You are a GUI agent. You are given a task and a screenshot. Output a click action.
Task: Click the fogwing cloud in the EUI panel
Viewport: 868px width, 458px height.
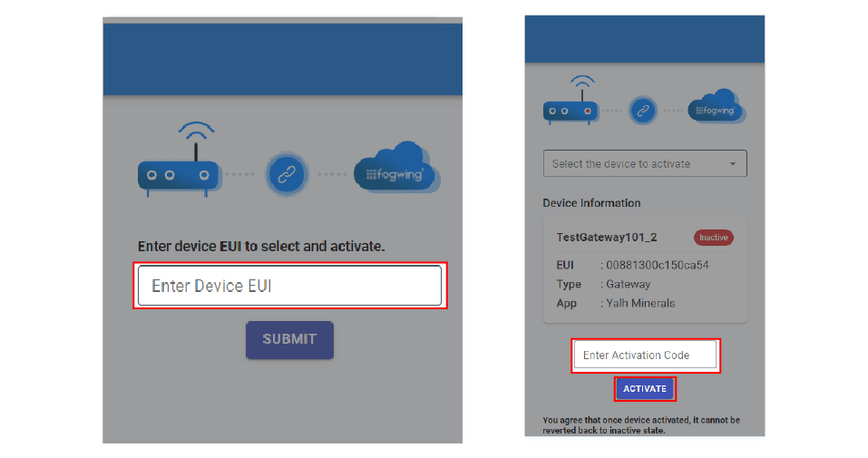(396, 168)
